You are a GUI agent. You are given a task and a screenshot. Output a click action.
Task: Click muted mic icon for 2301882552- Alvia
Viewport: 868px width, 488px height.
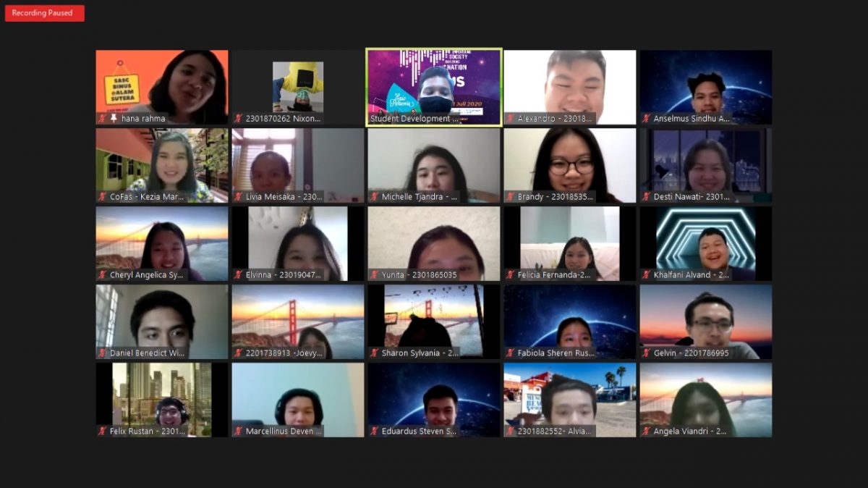[511, 431]
